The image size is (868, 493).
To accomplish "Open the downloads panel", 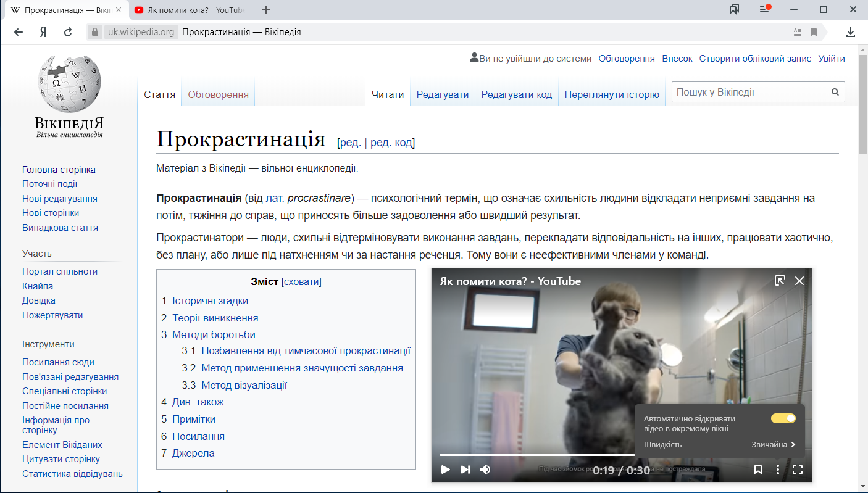I will tap(851, 32).
